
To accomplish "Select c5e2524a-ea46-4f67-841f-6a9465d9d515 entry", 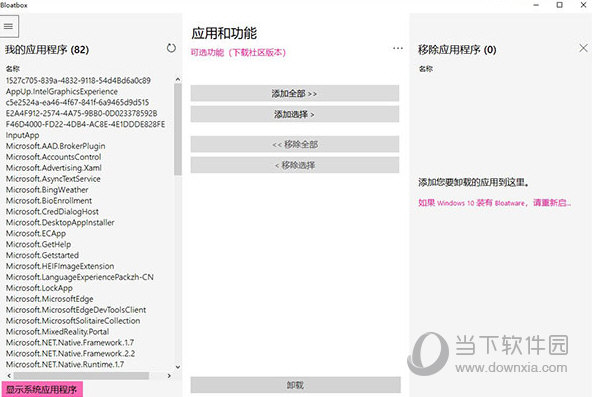I will click(x=77, y=102).
